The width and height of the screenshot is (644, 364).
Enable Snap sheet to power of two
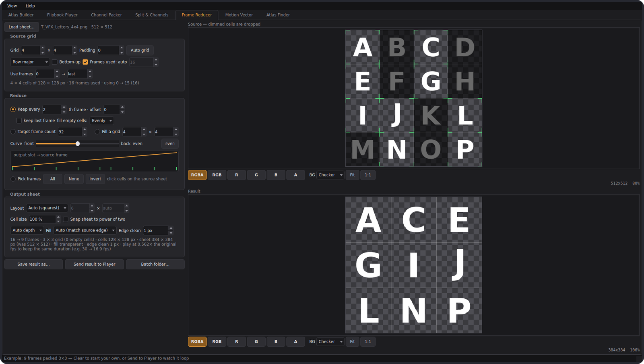click(x=66, y=219)
